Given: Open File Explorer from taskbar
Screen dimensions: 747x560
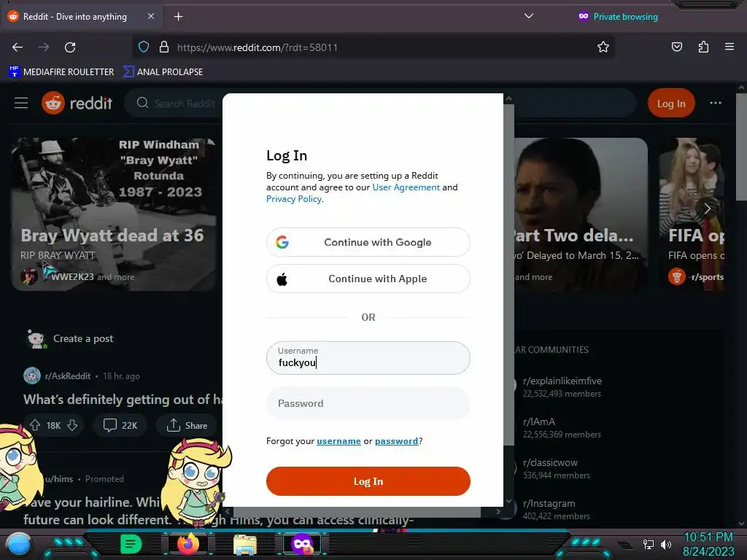Looking at the screenshot, I should [x=245, y=544].
